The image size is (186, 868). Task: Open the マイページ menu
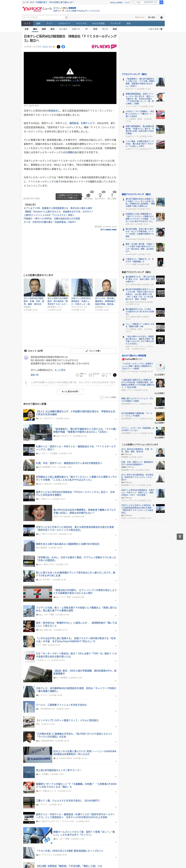pos(139,18)
